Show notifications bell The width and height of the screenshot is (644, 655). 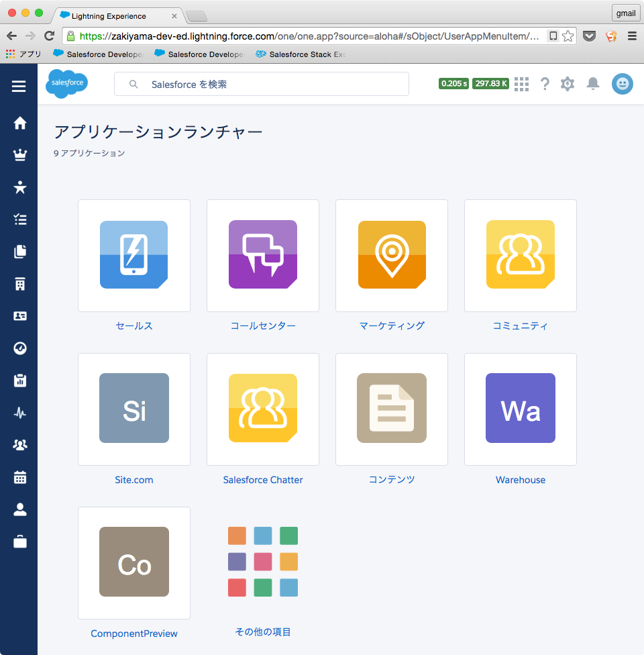tap(592, 83)
